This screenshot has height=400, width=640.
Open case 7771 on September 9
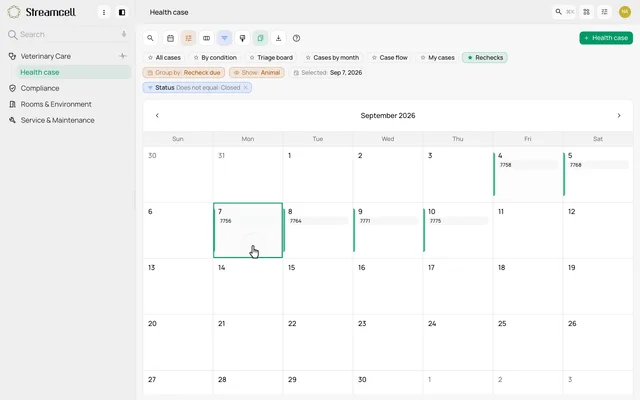388,221
